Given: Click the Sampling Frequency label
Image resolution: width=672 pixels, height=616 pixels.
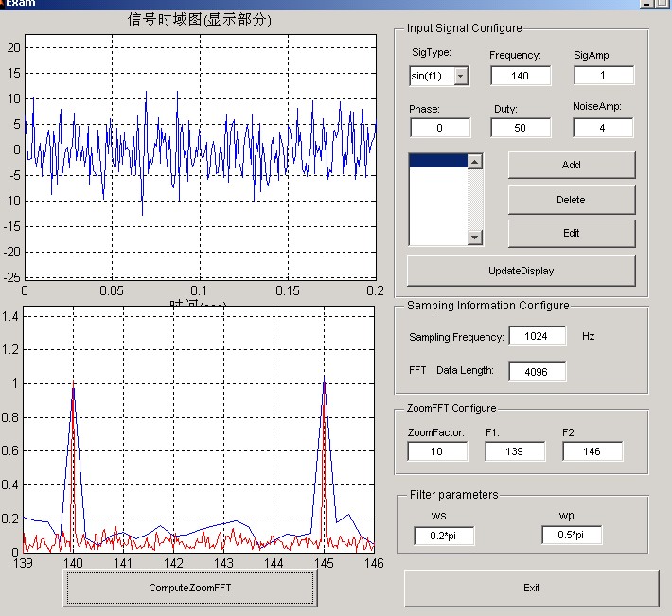Looking at the screenshot, I should 456,337.
